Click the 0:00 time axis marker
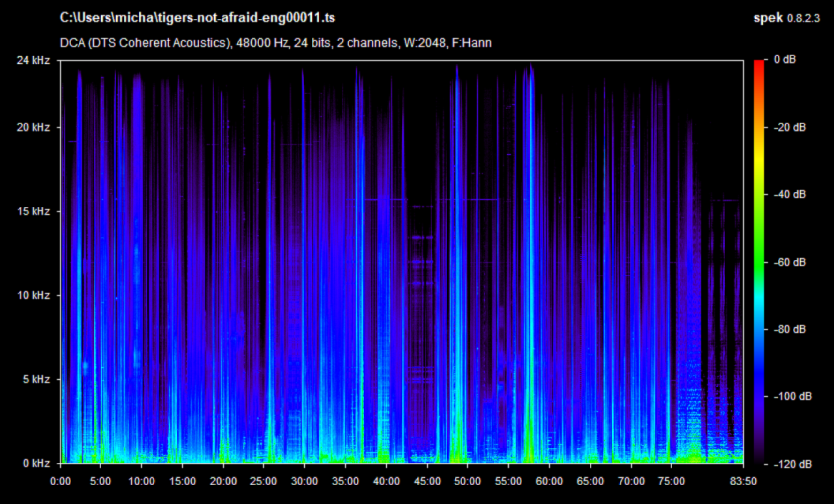The image size is (834, 504). [61, 481]
